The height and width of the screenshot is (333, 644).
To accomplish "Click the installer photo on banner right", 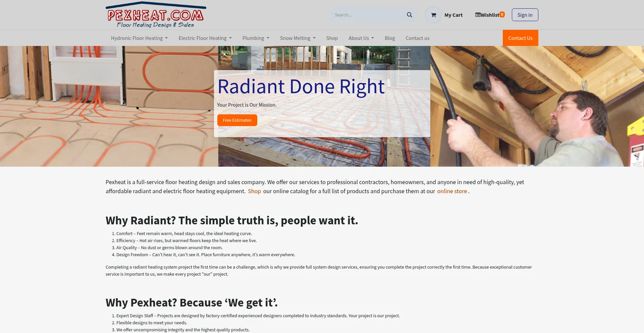I will pos(537,106).
